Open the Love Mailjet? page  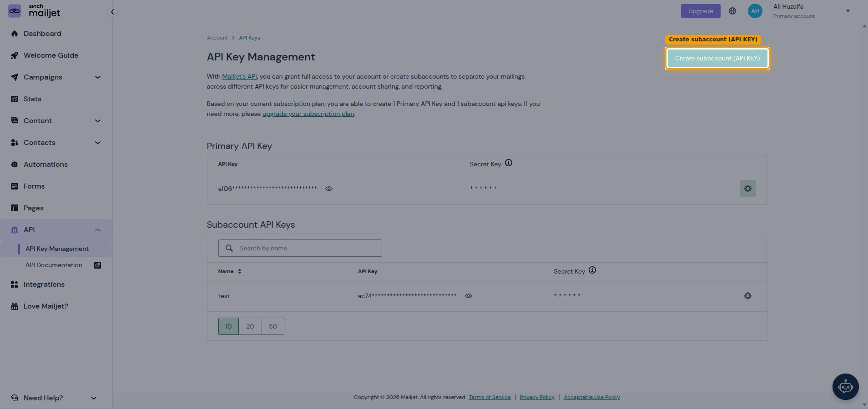46,306
